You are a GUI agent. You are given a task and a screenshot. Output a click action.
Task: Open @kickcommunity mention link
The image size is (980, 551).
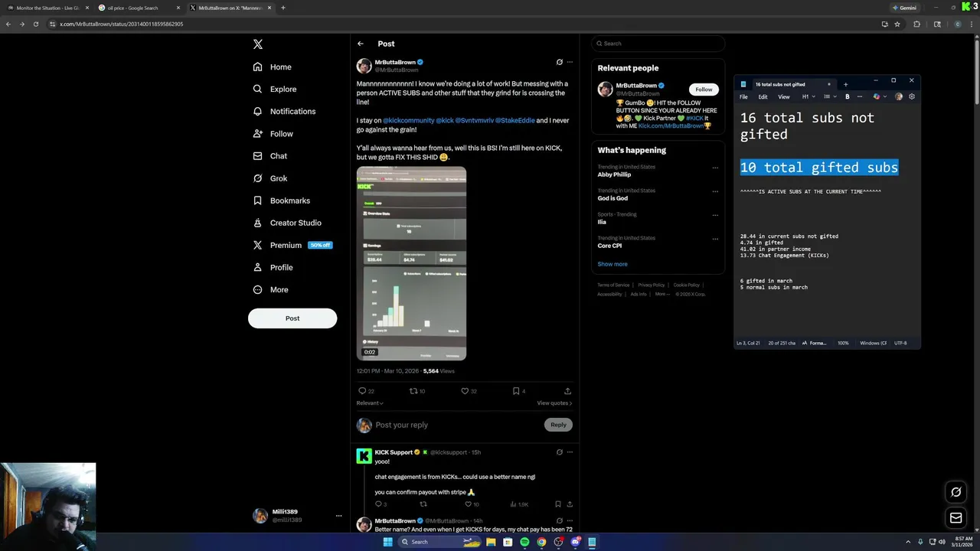point(408,121)
